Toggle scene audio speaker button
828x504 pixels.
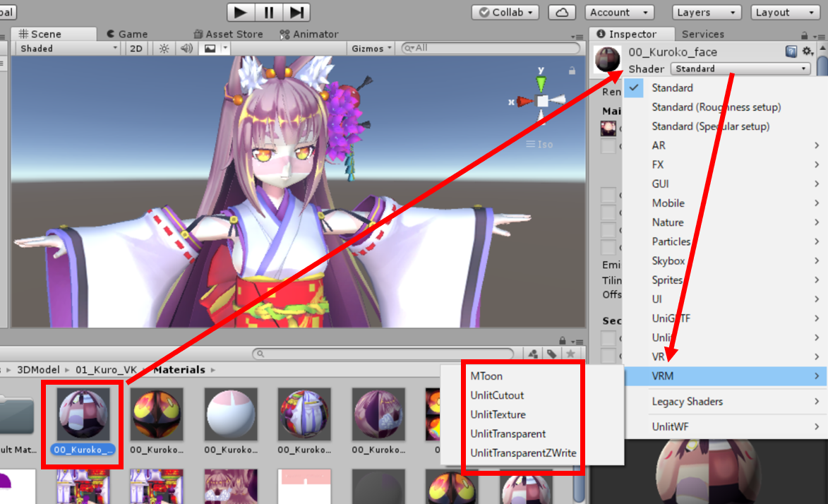tap(186, 49)
